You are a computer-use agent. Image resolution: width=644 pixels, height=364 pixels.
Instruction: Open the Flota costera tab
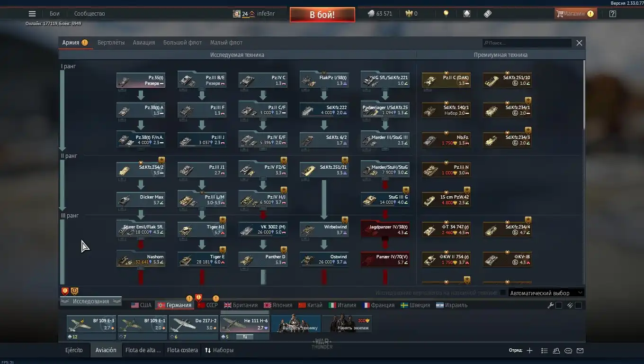point(182,350)
